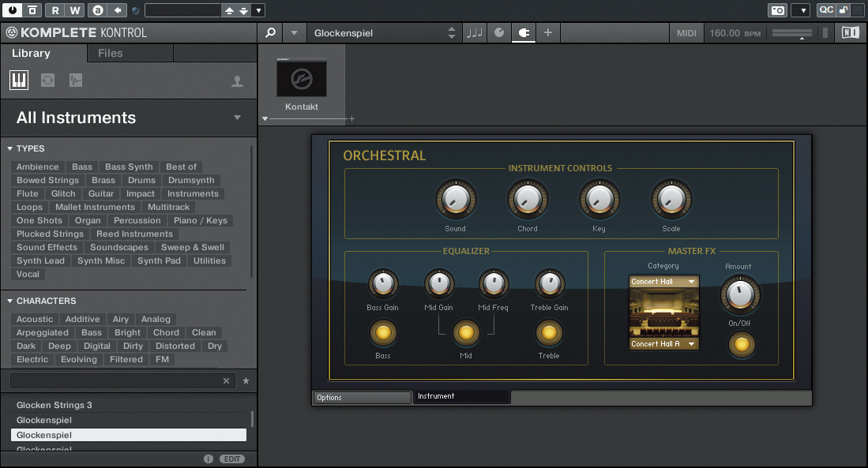Click the Chord knob
The height and width of the screenshot is (468, 868).
point(528,199)
